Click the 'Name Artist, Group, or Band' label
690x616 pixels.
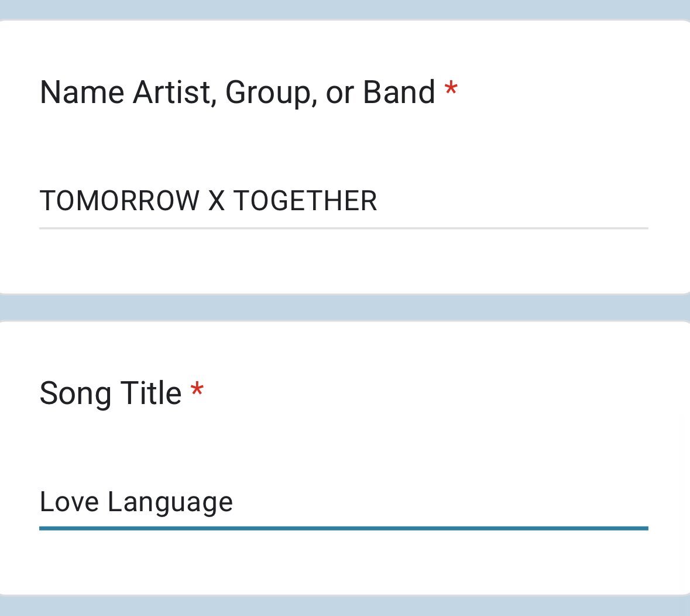coord(237,93)
